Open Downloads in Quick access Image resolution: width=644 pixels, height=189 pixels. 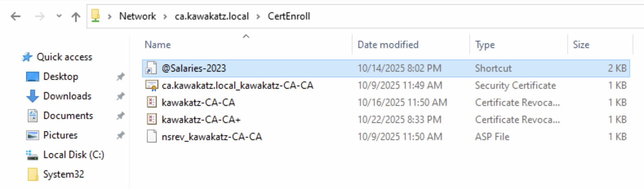click(67, 96)
